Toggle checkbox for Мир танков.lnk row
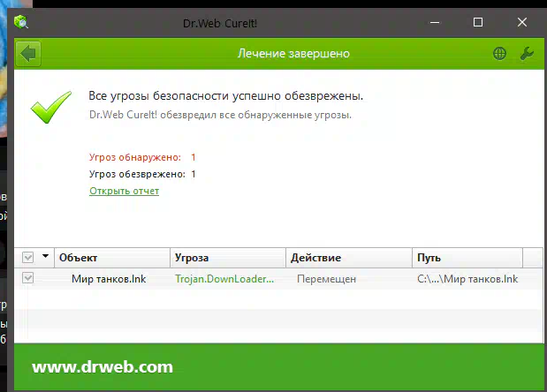Screen dimensions: 547x392 point(28,278)
